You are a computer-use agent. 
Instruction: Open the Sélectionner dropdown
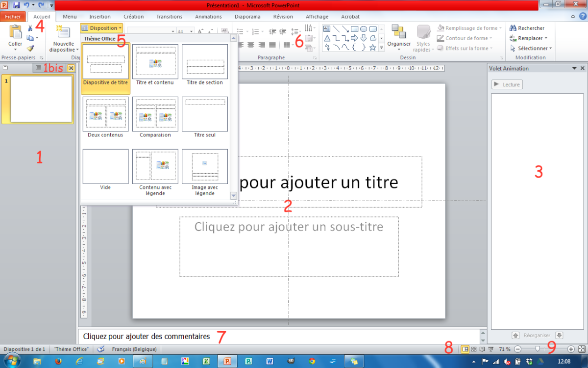[x=531, y=48]
